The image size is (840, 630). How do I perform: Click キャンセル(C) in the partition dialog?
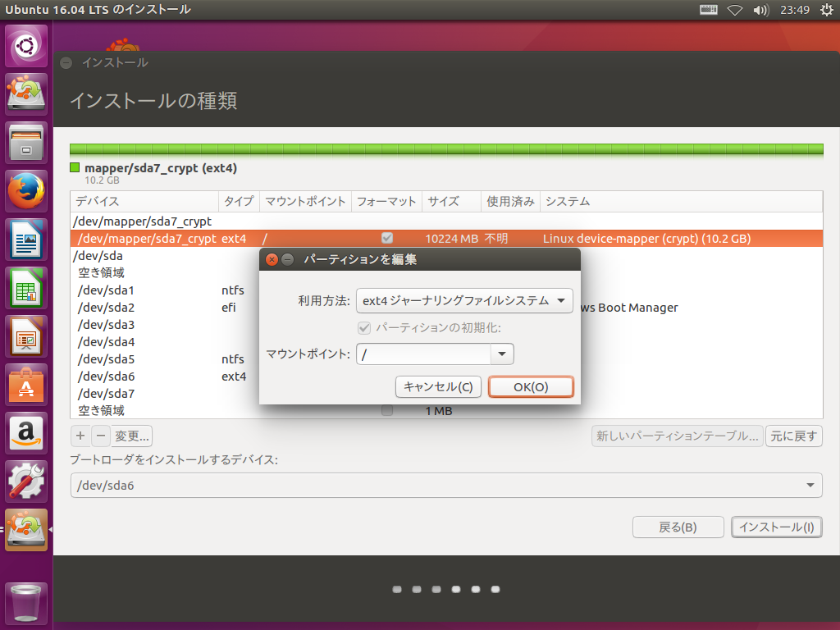(x=438, y=387)
